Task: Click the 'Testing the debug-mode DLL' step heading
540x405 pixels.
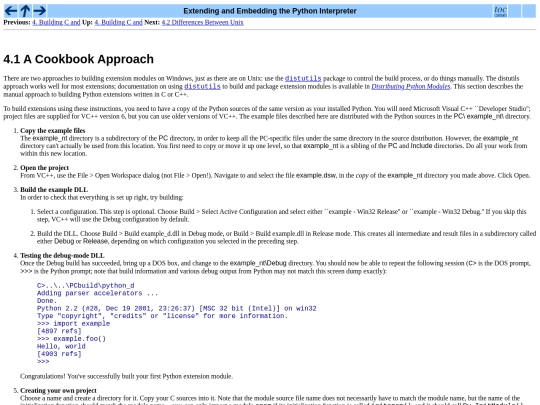Action: point(62,256)
